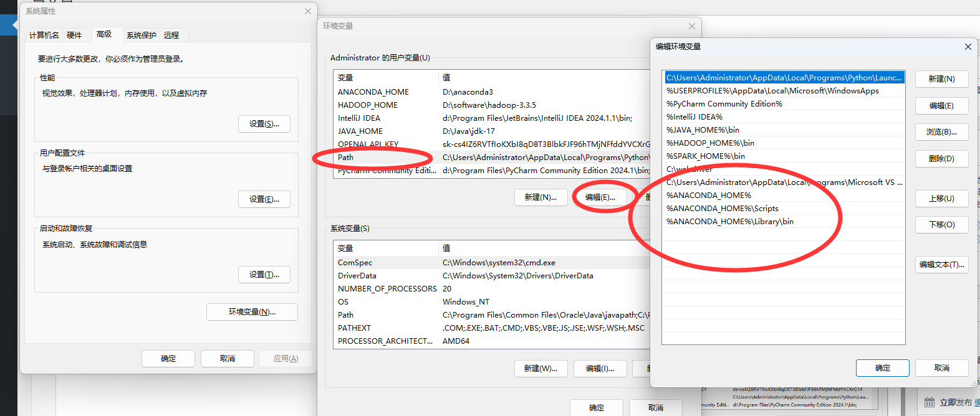Click the 环境变量(N)... button
980x416 pixels.
pos(252,312)
